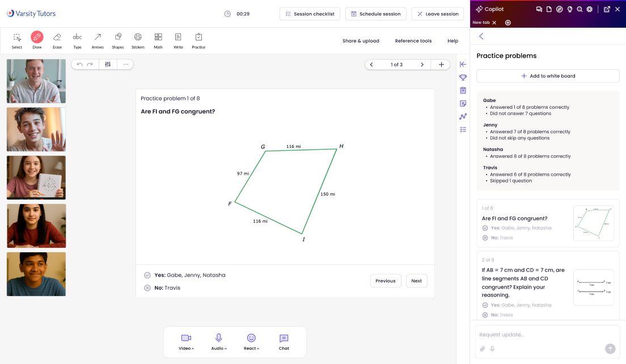Click the undo arrow on whiteboard

click(x=80, y=64)
